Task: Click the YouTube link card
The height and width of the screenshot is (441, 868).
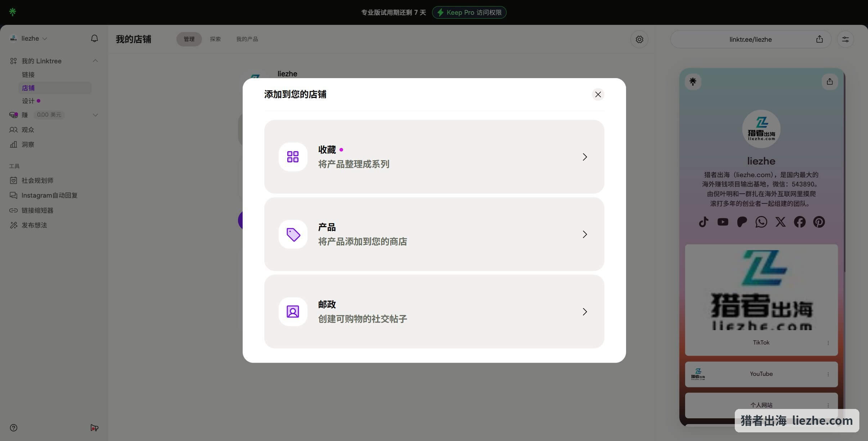Action: (761, 374)
